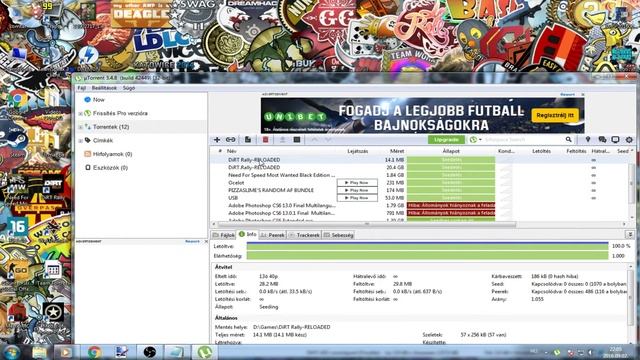Click the torrent list horizontal scrollbar

pyautogui.click(x=367, y=224)
